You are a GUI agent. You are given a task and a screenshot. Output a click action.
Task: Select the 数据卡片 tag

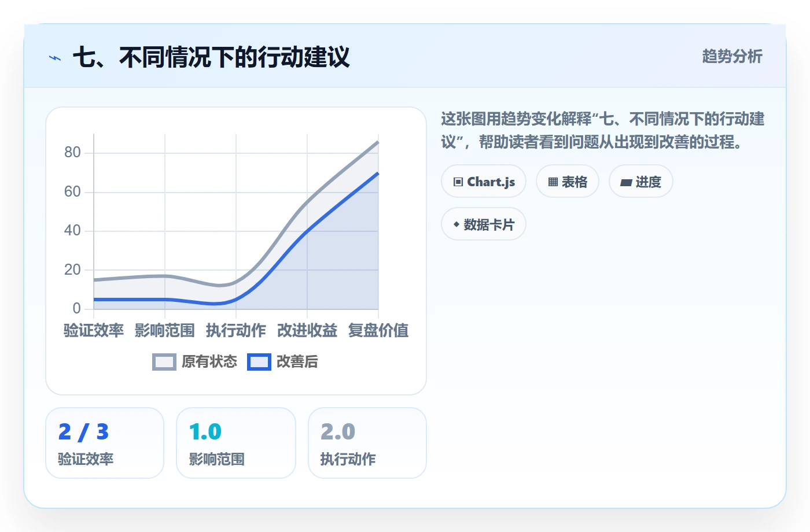click(484, 224)
